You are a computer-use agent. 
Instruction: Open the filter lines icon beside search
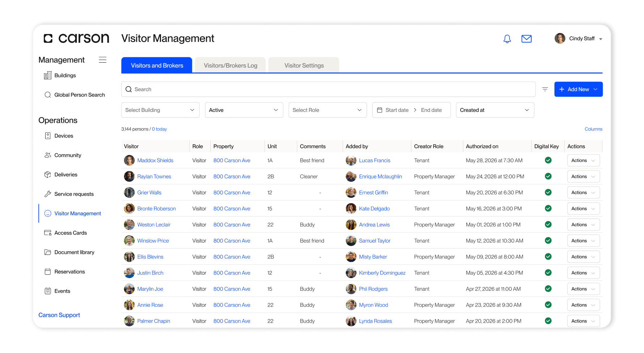click(x=545, y=89)
